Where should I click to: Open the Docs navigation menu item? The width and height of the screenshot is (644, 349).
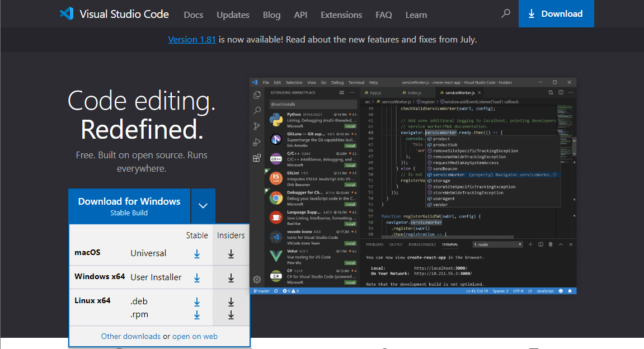click(193, 15)
